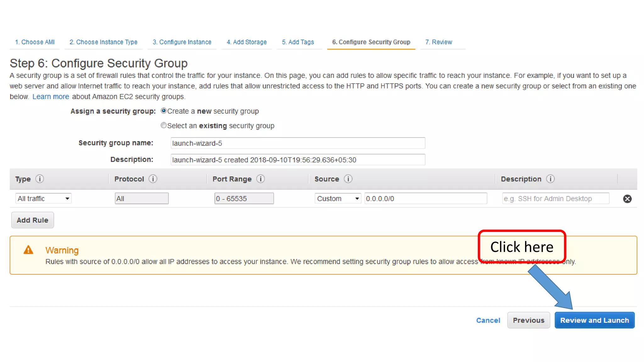Open the All traffic type dropdown
This screenshot has height=362, width=644.
43,199
